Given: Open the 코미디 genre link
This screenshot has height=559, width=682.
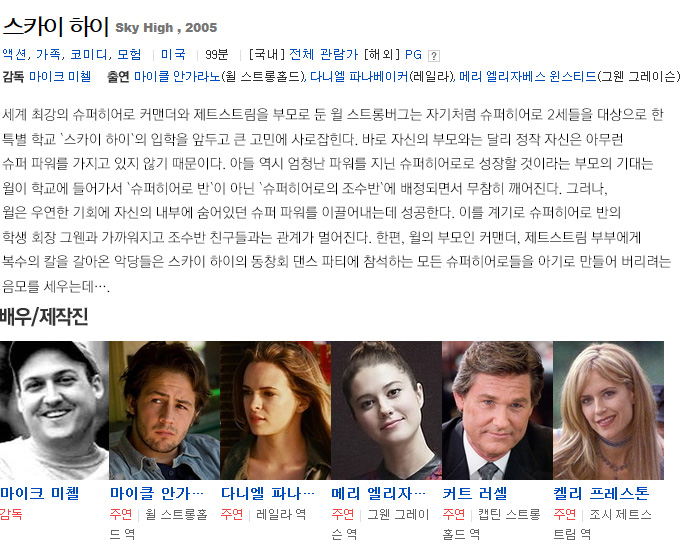Looking at the screenshot, I should pos(88,54).
